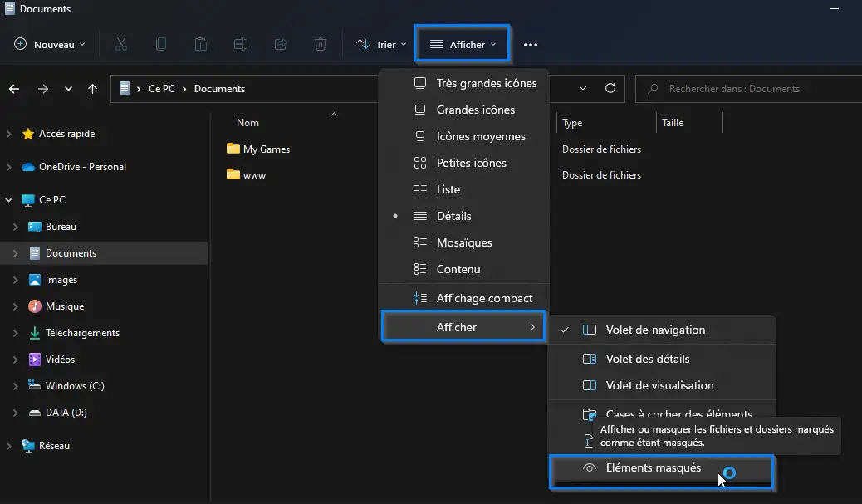Screen dimensions: 862x504
Task: Choose Grandes icônes view
Action: click(464, 110)
